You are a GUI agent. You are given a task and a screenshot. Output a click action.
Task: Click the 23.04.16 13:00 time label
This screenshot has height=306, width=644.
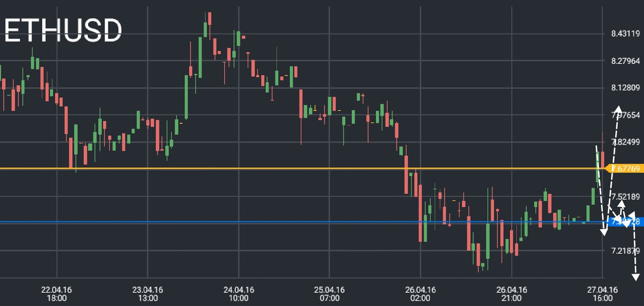148,294
